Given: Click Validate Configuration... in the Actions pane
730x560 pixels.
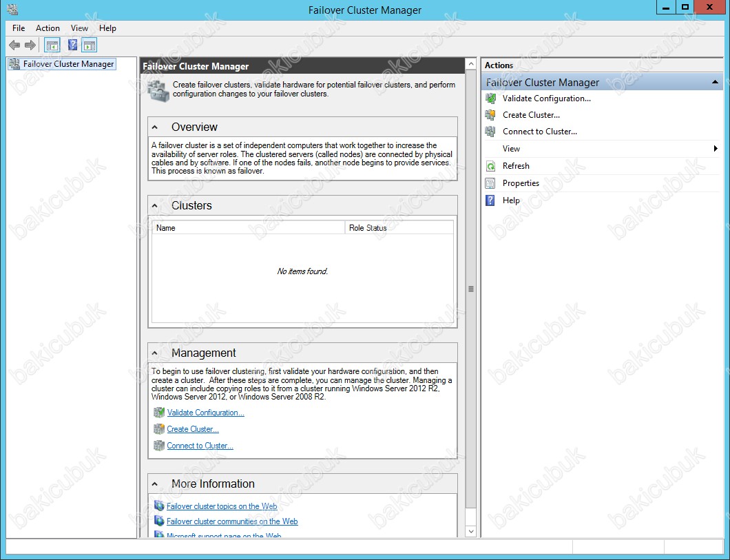Looking at the screenshot, I should click(547, 98).
